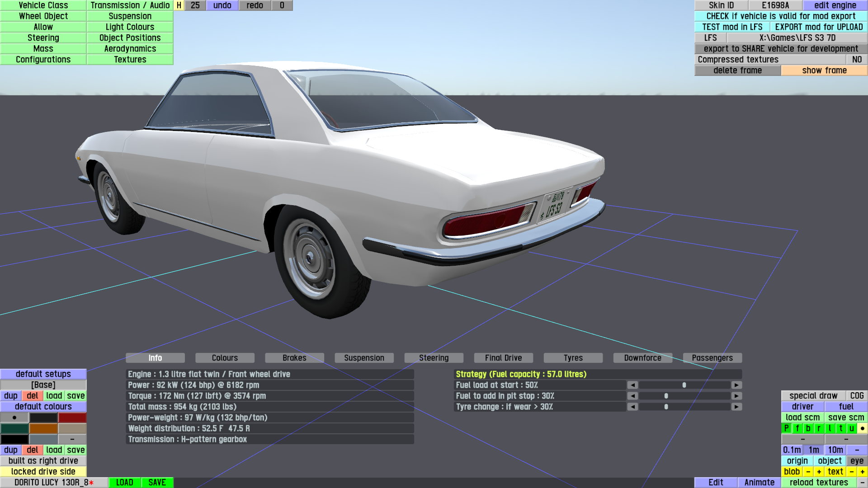Viewport: 868px width, 488px height.
Task: Open the Aerodynamics section
Action: click(130, 49)
